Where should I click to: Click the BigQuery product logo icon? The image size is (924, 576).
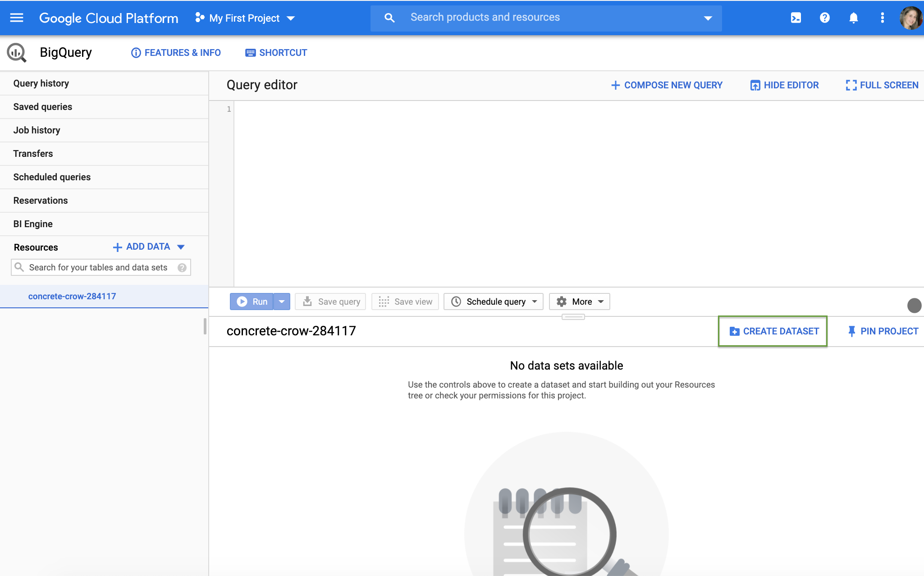pos(17,53)
